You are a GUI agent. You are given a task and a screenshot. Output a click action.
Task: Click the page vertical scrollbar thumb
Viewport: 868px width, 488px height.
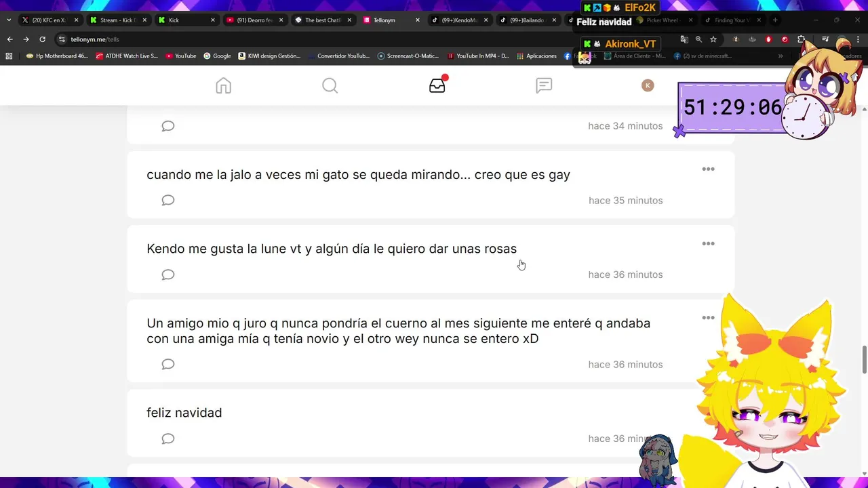tap(864, 359)
